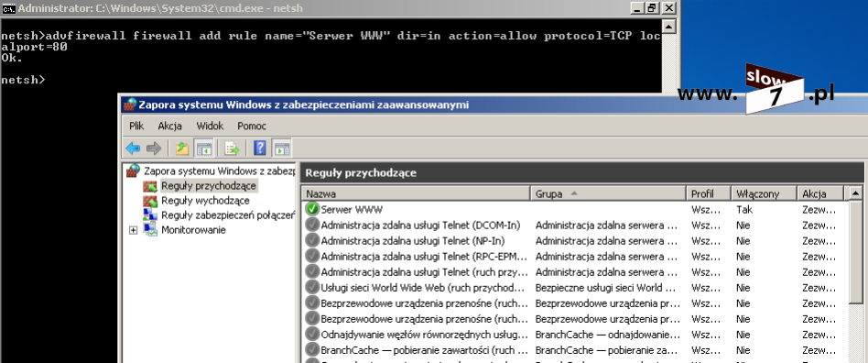Click scroll up arrow of rules list
Screen dimensions: 868x363
click(856, 194)
